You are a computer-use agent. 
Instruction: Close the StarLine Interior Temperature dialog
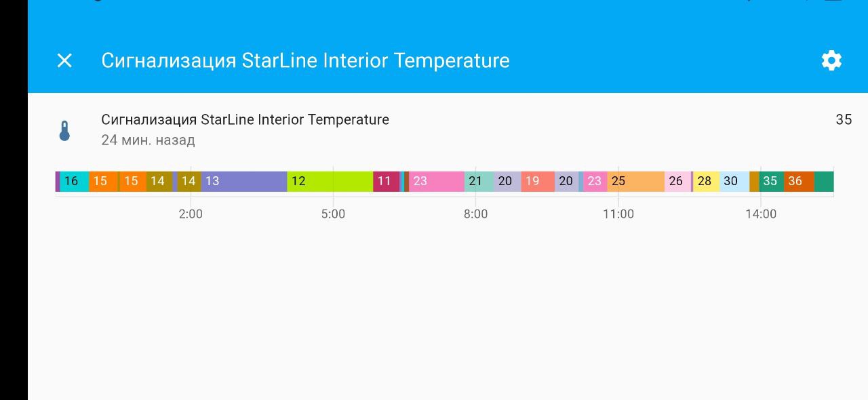point(64,61)
